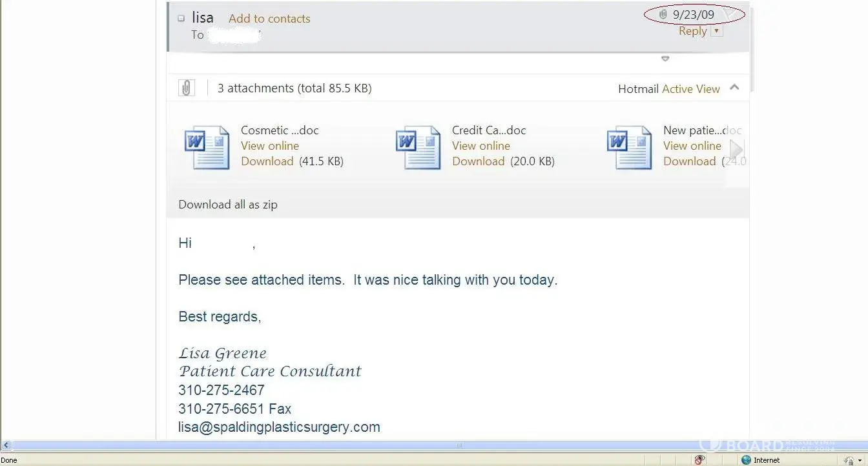Download the Credit Ca...doc attachment
868x466 pixels.
pyautogui.click(x=478, y=161)
